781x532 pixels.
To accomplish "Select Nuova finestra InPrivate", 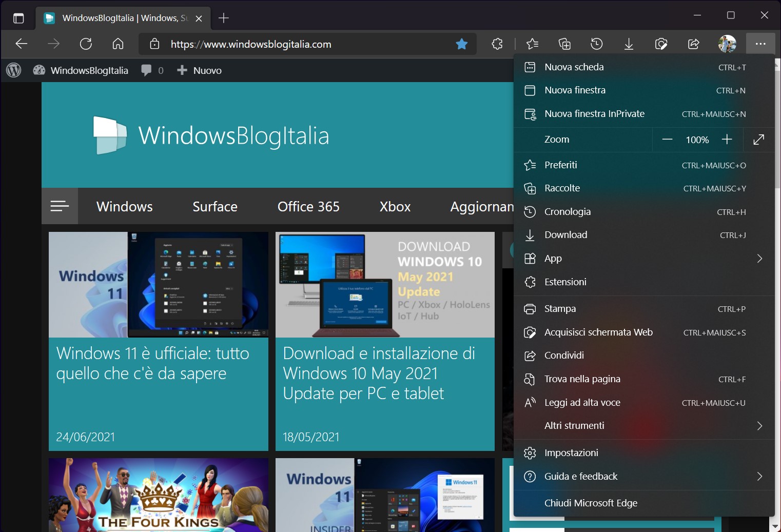I will (644, 114).
